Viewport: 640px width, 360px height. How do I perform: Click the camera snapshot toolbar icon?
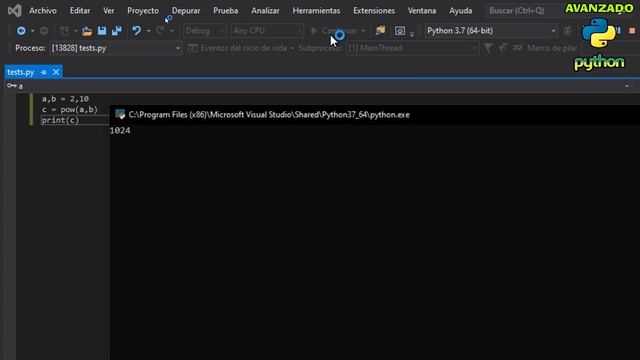tap(400, 31)
